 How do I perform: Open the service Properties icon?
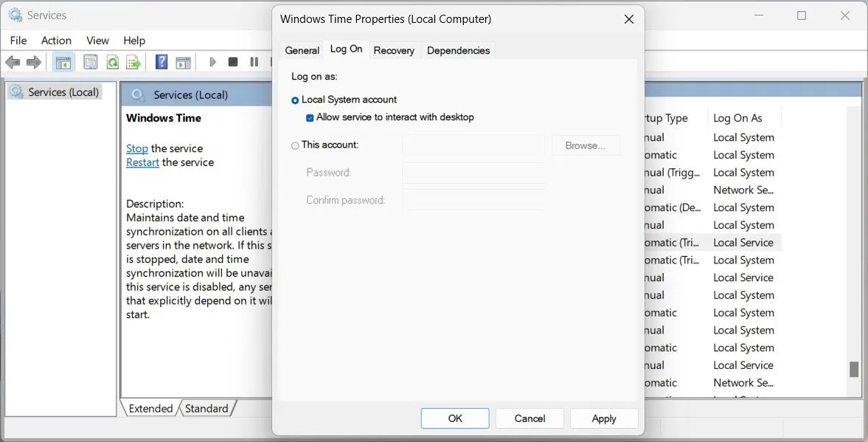[x=90, y=61]
